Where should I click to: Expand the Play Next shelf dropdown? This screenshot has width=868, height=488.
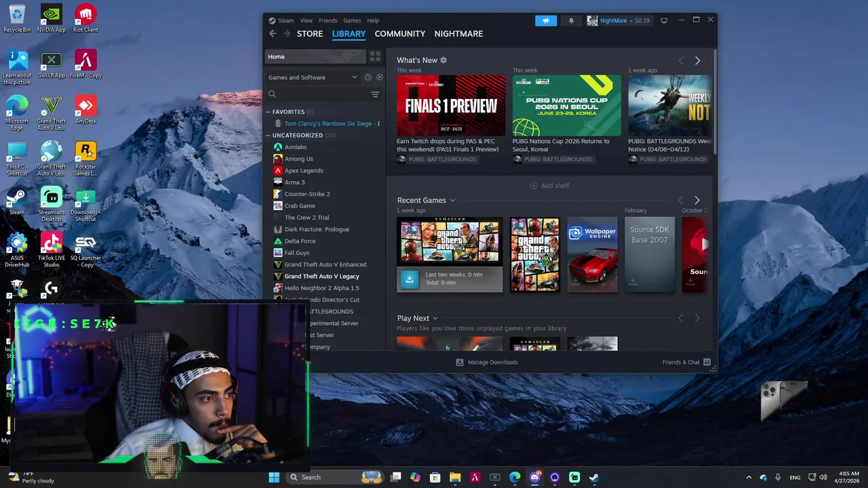point(435,319)
